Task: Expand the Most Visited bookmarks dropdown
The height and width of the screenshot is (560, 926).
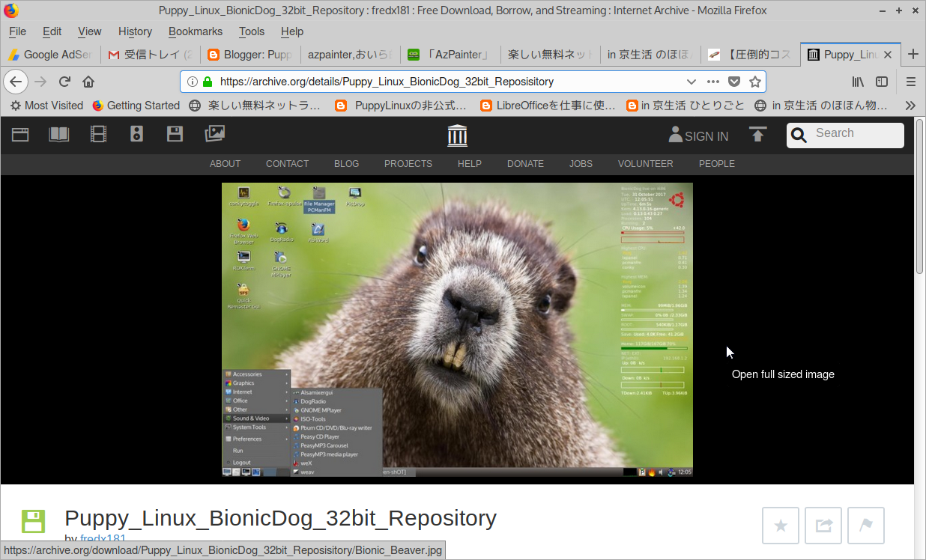Action: (46, 106)
